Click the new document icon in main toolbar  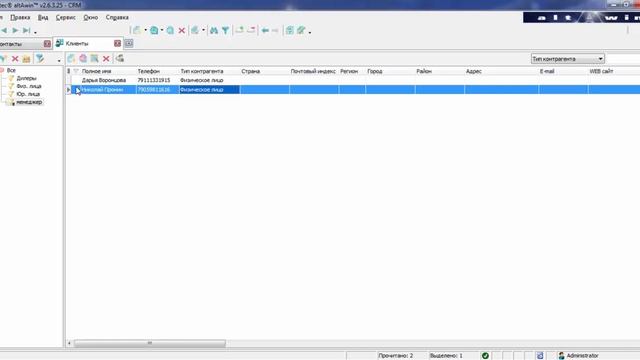pyautogui.click(x=137, y=31)
